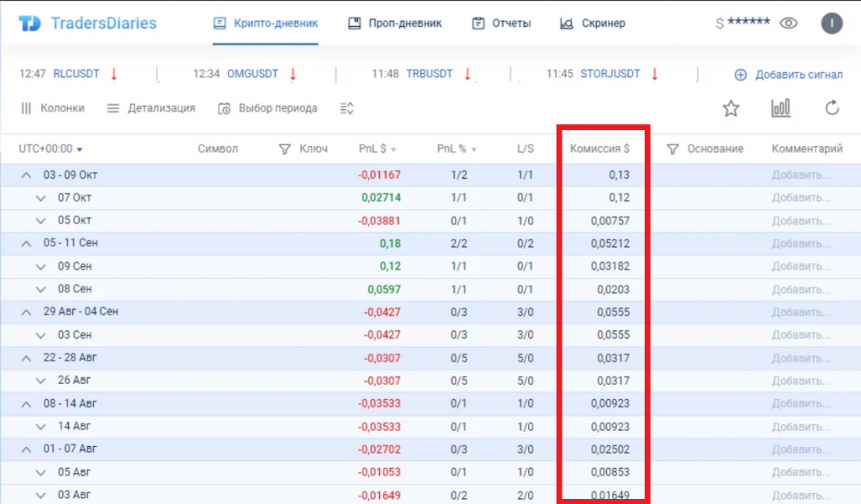Expand the 07 Окт day row

point(40,198)
